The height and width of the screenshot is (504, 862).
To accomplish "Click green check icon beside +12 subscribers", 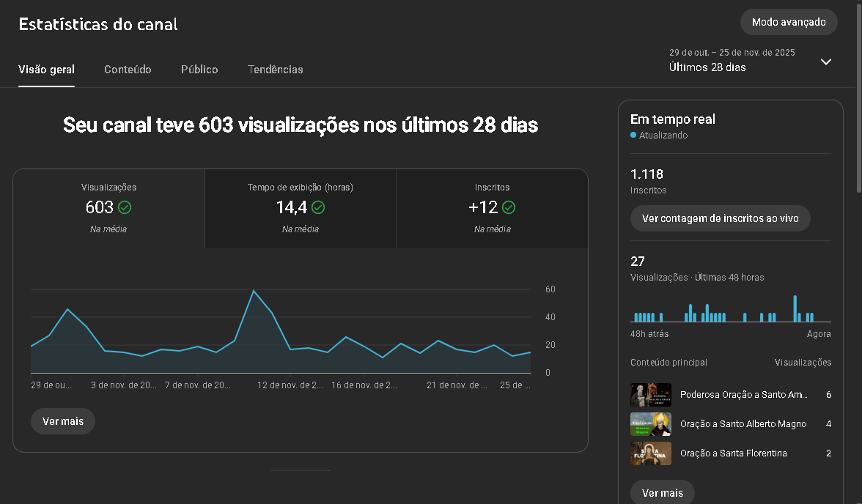I will [509, 207].
